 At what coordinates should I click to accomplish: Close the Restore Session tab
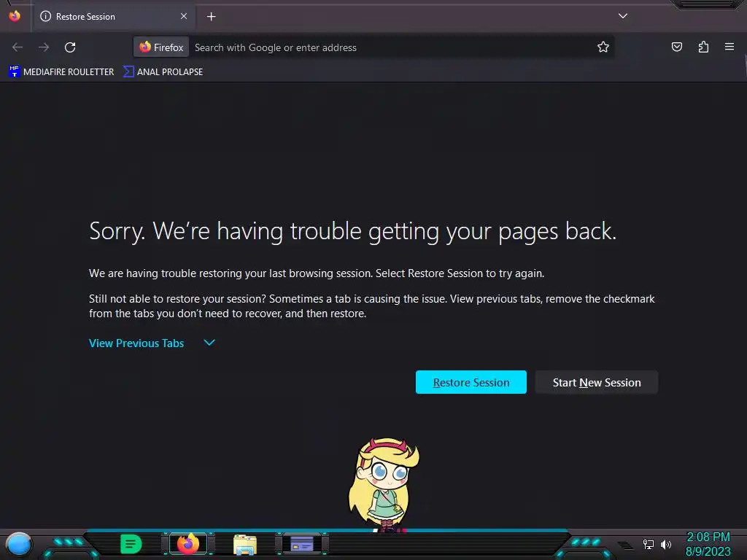coord(183,16)
